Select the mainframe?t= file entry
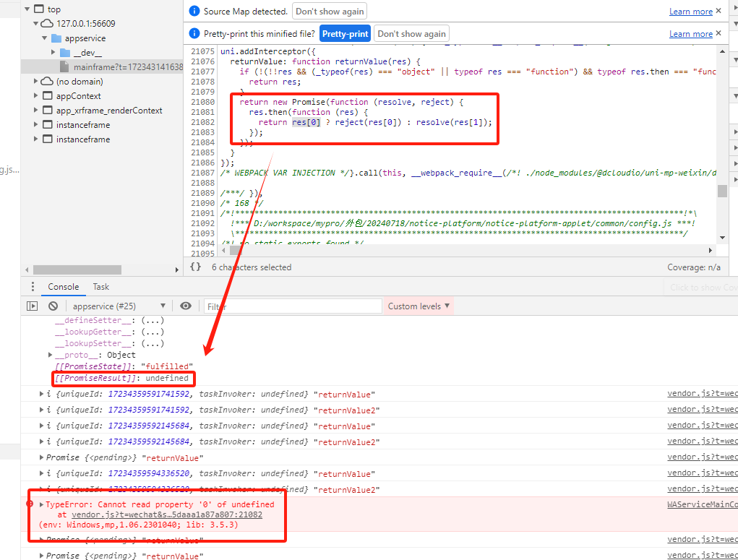This screenshot has width=738, height=560. coord(102,66)
